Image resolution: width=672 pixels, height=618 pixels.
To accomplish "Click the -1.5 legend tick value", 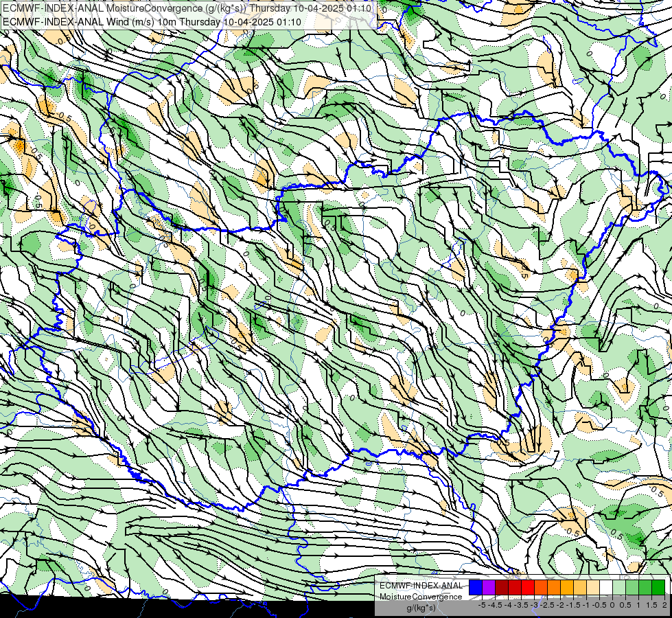I will (x=573, y=605).
